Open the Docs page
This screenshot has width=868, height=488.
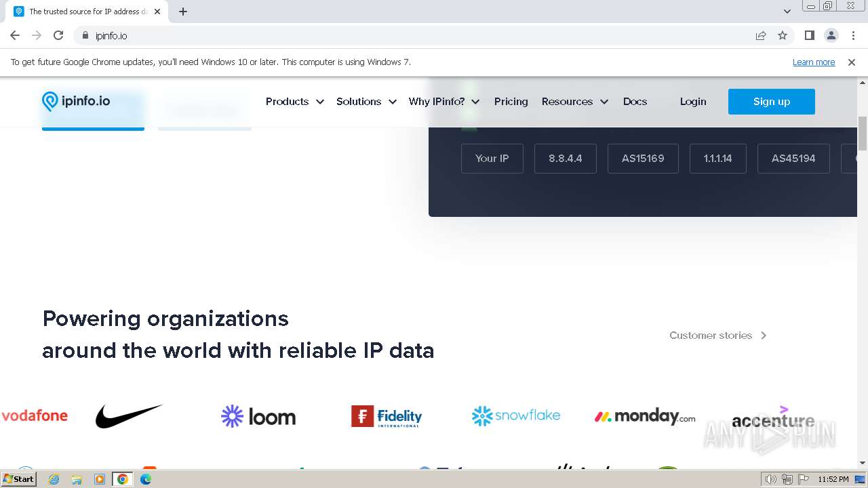coord(635,102)
